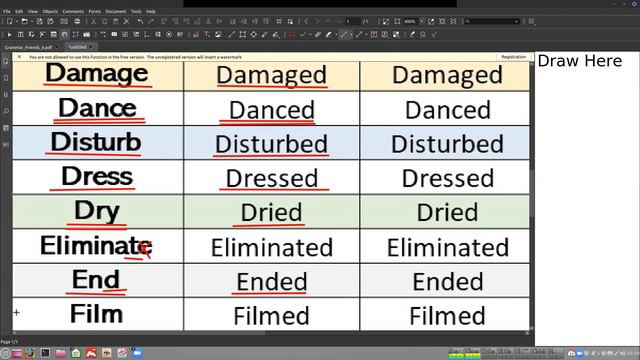The width and height of the screenshot is (640, 360).
Task: Click the word Eliminate in table
Action: click(x=96, y=246)
